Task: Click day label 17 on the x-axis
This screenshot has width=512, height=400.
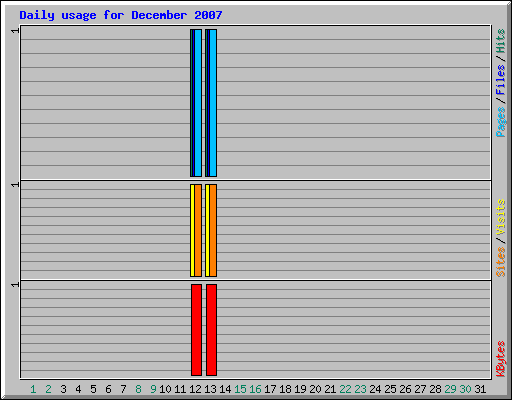Action: [270, 389]
